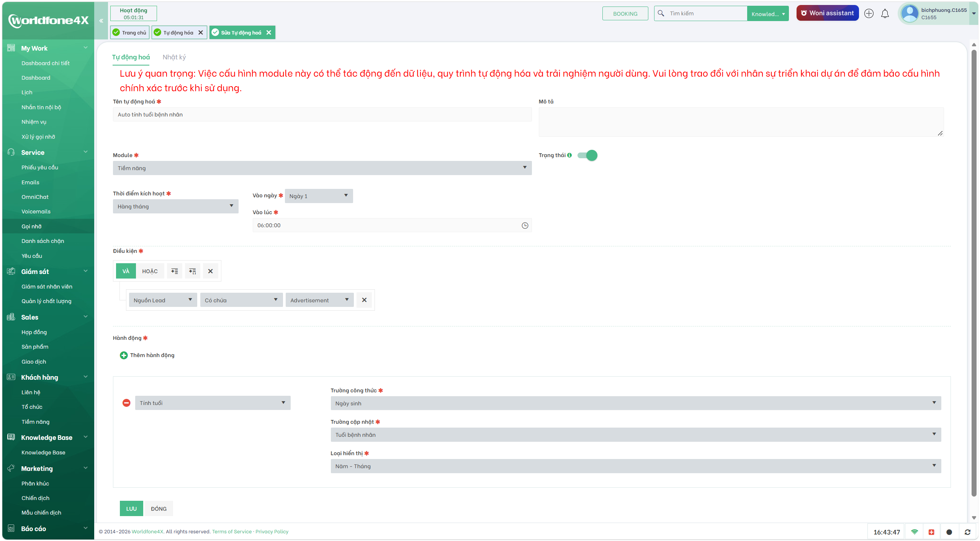Close the Tự động hóa tab
Screen dimensions: 980x541
tap(200, 33)
